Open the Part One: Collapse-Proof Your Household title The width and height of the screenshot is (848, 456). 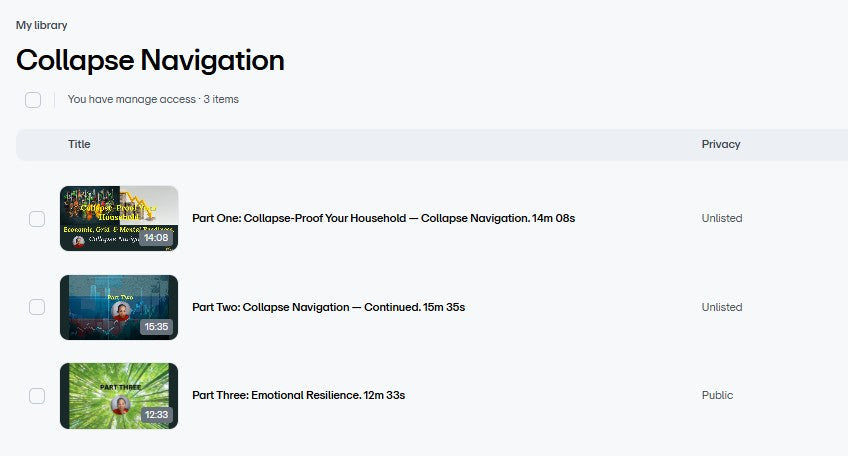point(383,218)
